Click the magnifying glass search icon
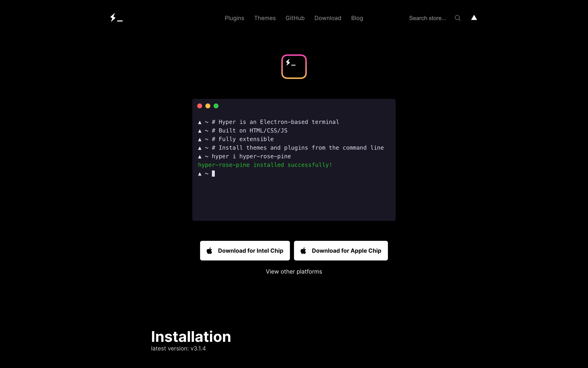The width and height of the screenshot is (588, 368). 458,18
